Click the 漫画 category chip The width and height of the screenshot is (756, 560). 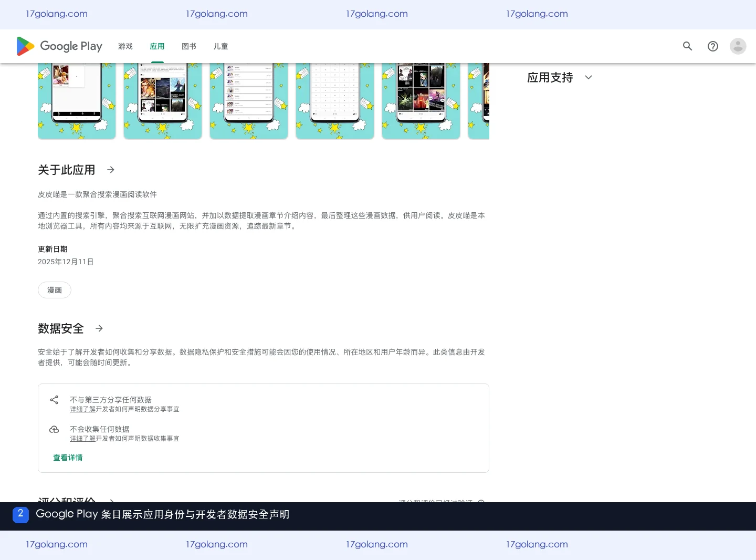[55, 290]
